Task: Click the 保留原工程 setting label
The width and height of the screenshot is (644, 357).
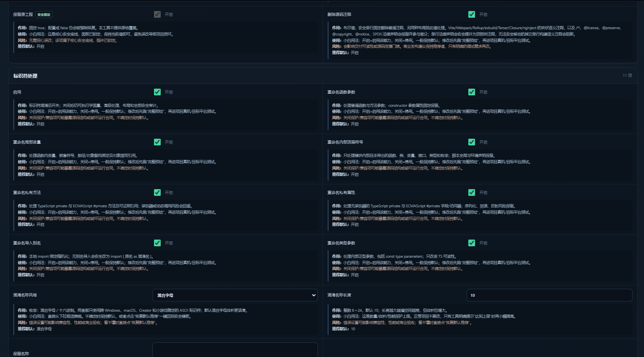Action: [23, 15]
